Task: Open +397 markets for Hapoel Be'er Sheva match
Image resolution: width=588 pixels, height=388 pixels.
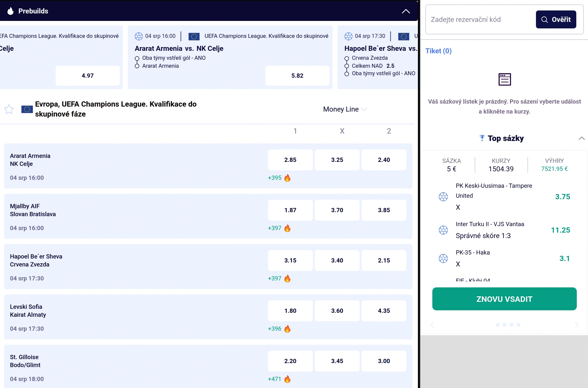Action: click(274, 278)
